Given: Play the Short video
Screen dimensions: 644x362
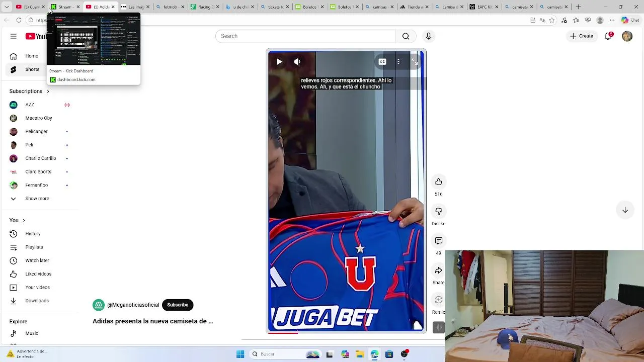Looking at the screenshot, I should [279, 62].
